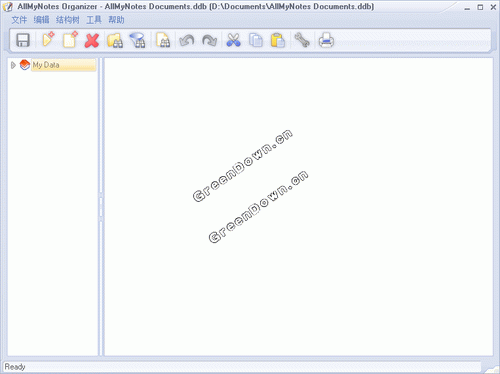Copy the selection using the toolbar icon
500x374 pixels.
click(x=256, y=40)
